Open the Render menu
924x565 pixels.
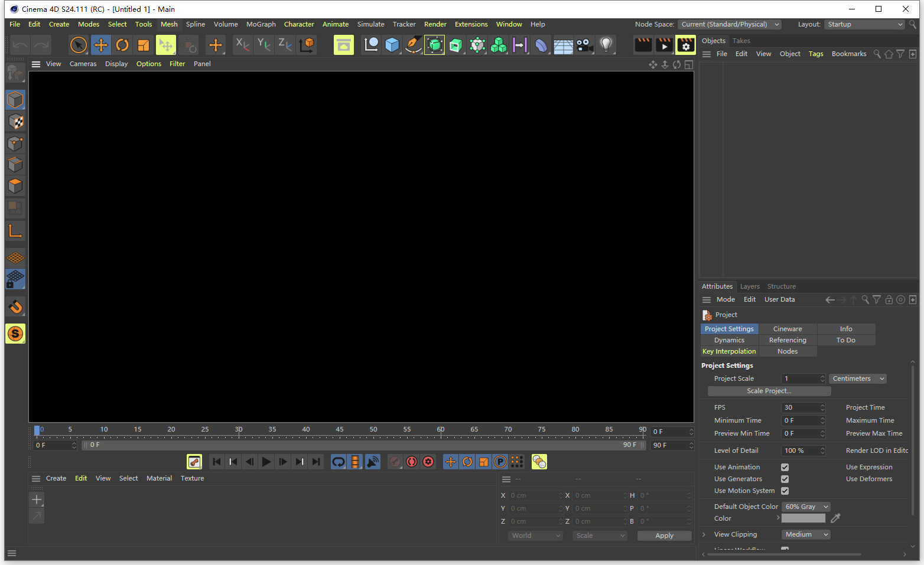(x=435, y=24)
